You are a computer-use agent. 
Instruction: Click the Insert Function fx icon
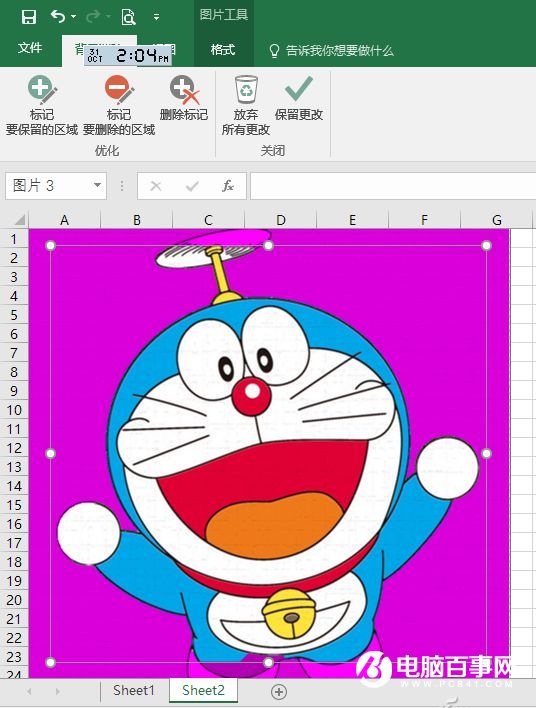(x=228, y=186)
